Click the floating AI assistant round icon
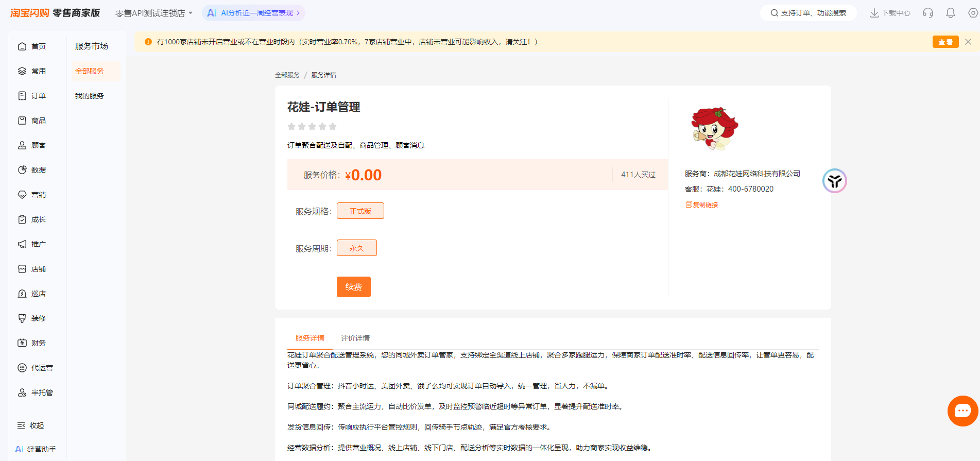This screenshot has width=980, height=461. click(834, 181)
